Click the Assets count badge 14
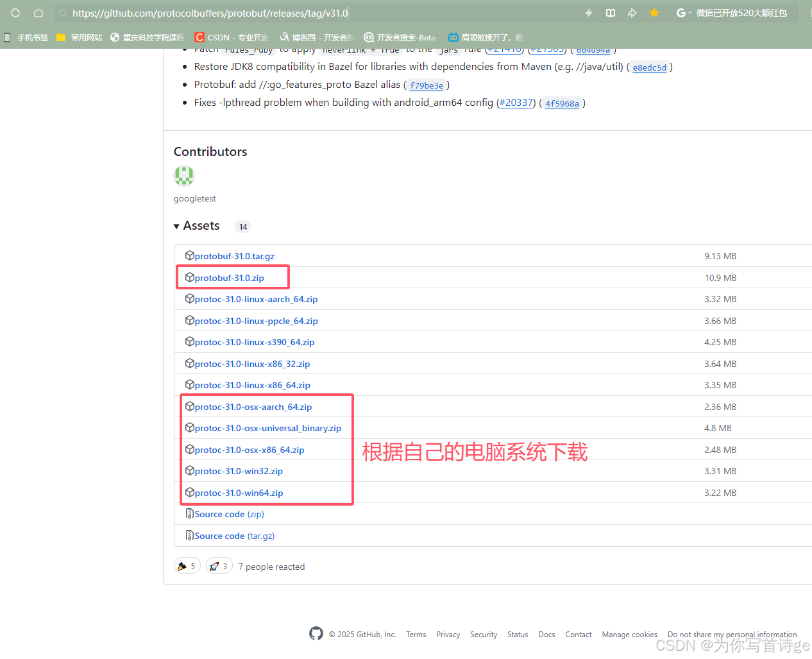Image resolution: width=812 pixels, height=659 pixels. point(243,227)
